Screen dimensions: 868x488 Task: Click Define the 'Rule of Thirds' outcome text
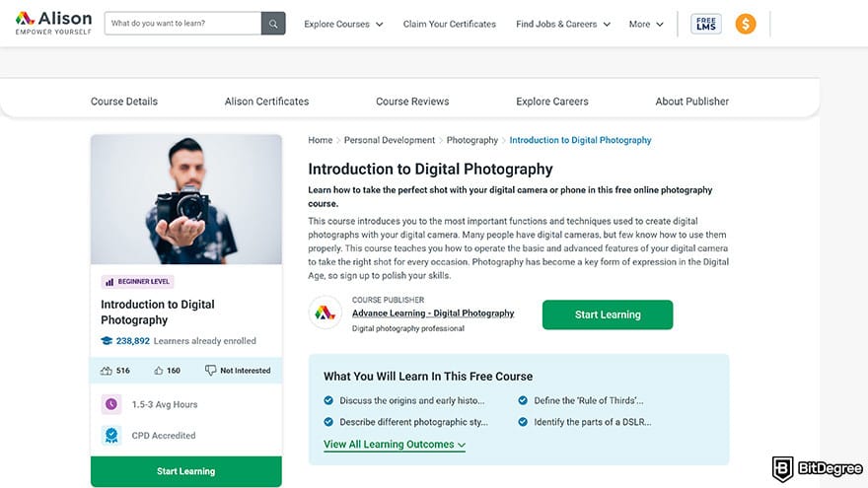589,400
